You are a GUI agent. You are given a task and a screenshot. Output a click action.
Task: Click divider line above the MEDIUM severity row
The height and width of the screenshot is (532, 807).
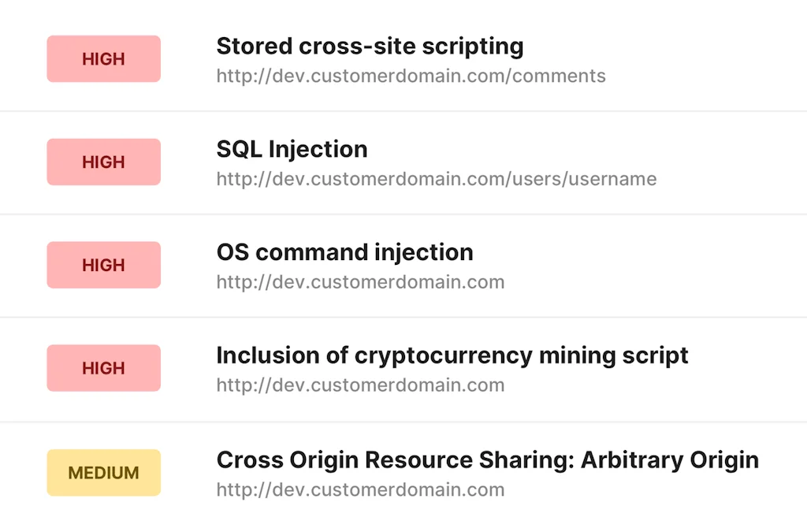pyautogui.click(x=403, y=422)
